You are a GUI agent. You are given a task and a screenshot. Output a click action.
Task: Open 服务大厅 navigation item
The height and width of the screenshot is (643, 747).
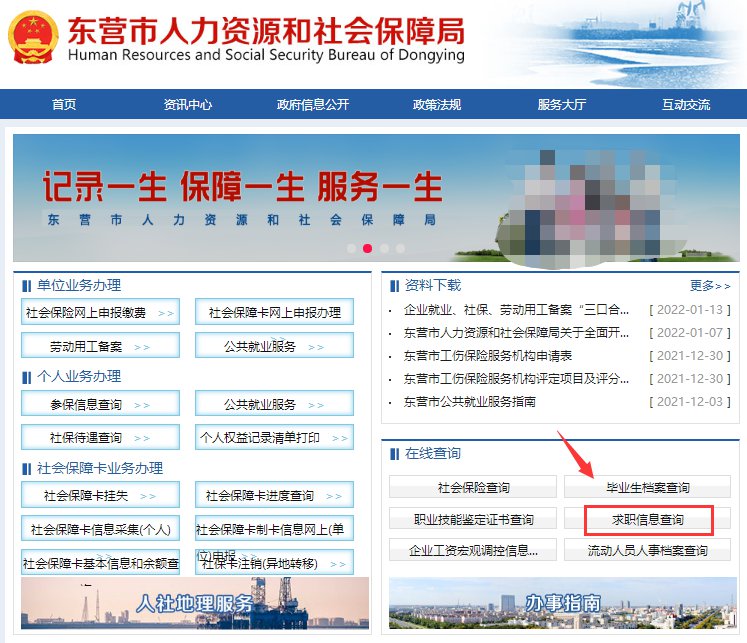(x=562, y=104)
